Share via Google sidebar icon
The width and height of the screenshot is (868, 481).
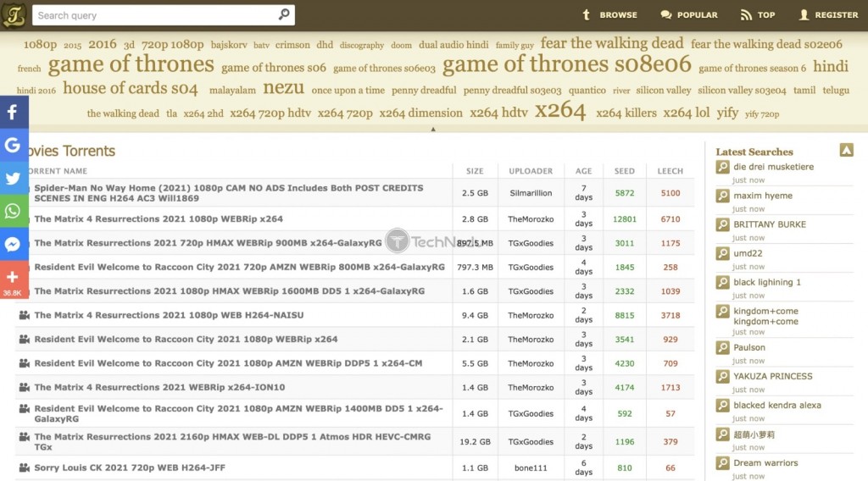[13, 146]
